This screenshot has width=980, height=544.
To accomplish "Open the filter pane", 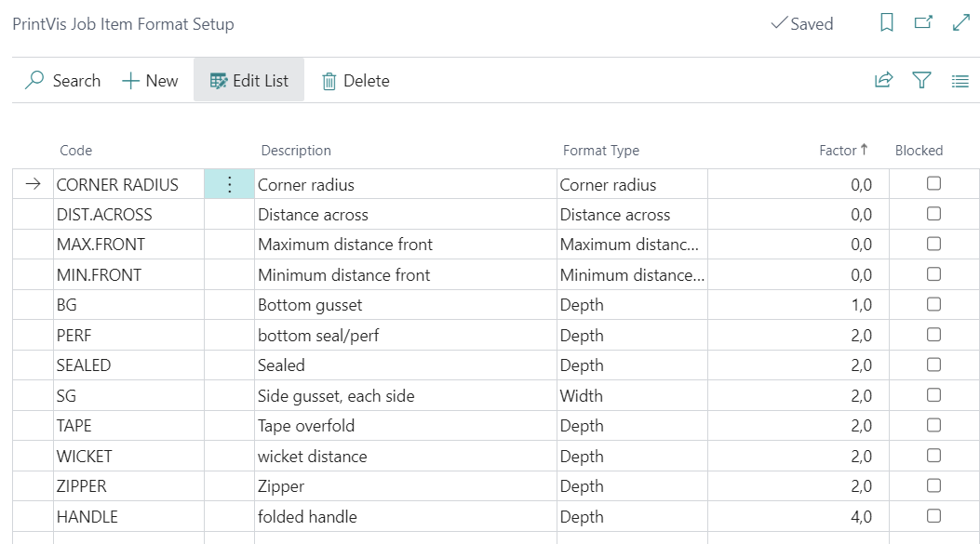I will 921,80.
